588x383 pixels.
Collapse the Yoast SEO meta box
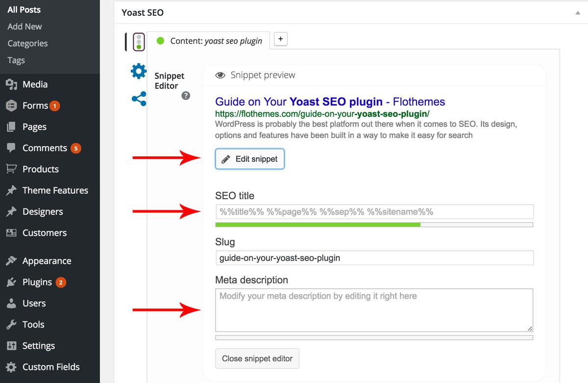click(x=577, y=13)
